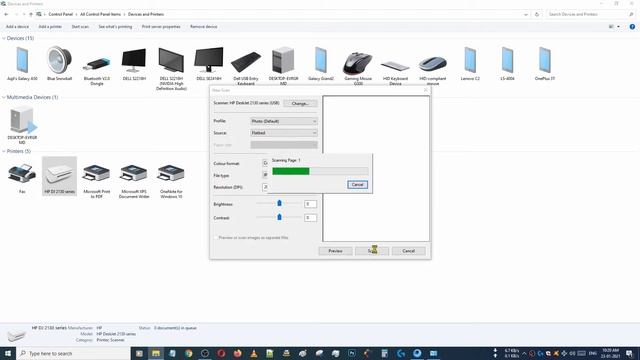This screenshot has height=360, width=640.
Task: Open the address bar history dropdown
Action: 526,14
